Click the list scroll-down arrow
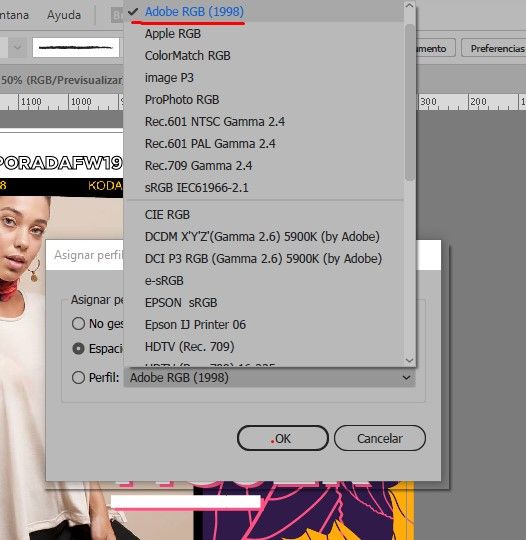The image size is (526, 540). coord(409,360)
